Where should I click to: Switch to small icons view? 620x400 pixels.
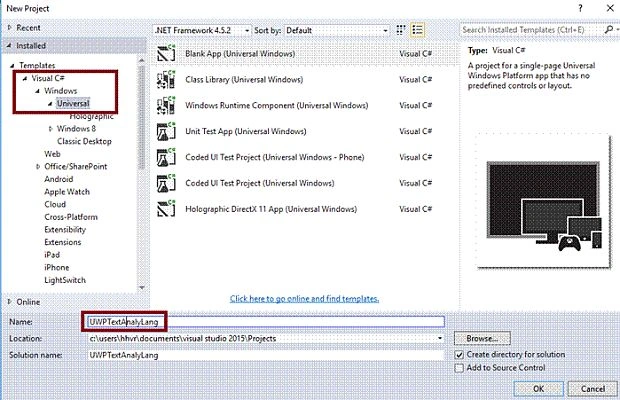click(401, 30)
